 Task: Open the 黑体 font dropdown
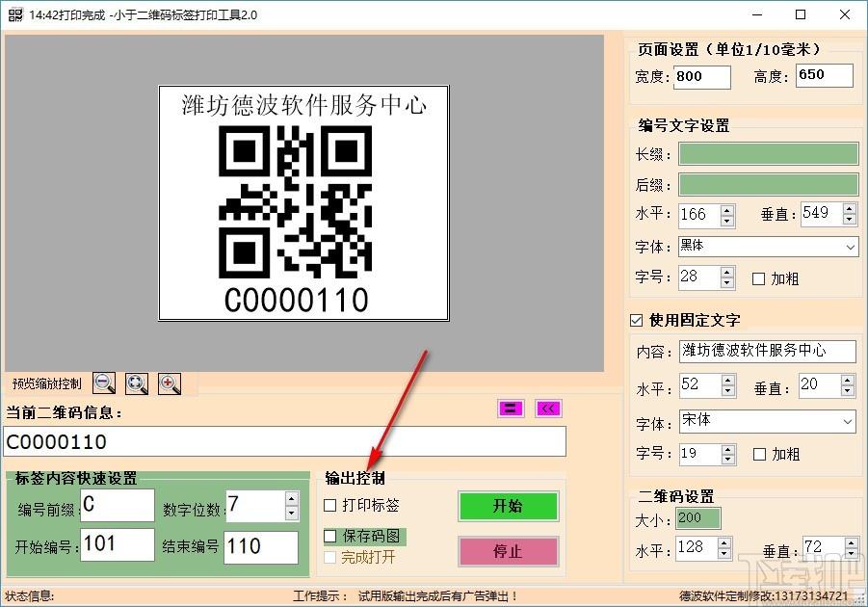(x=851, y=247)
